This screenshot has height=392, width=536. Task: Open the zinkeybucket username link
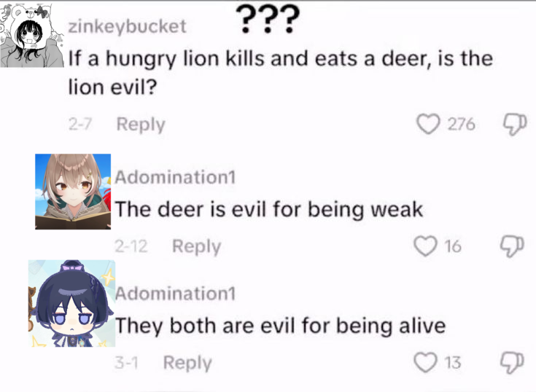tap(127, 26)
